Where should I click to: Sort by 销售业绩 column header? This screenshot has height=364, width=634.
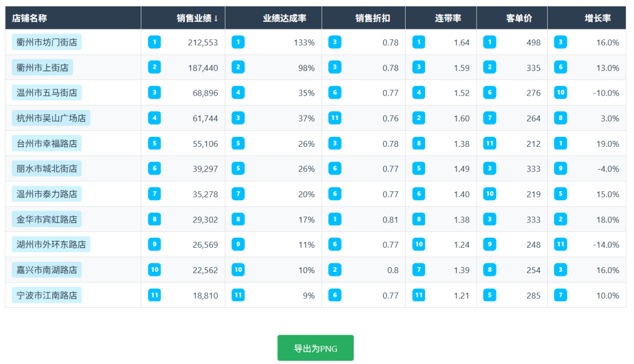(183, 18)
